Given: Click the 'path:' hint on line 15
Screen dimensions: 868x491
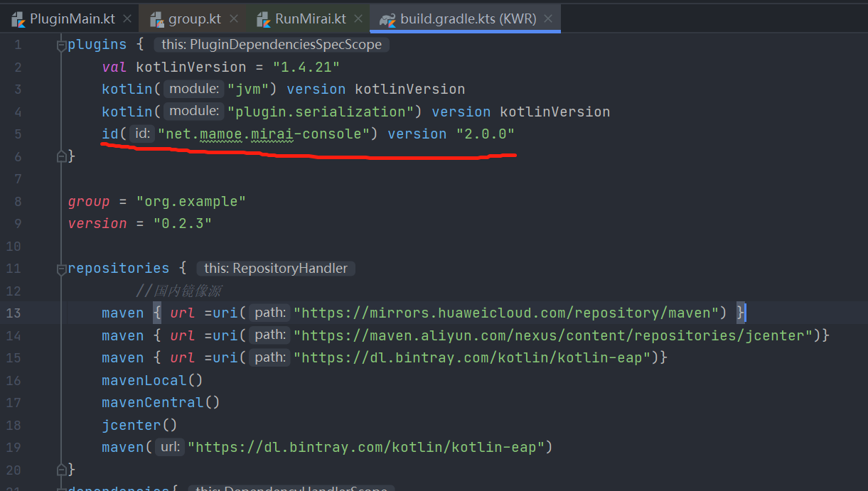Looking at the screenshot, I should pyautogui.click(x=270, y=357).
